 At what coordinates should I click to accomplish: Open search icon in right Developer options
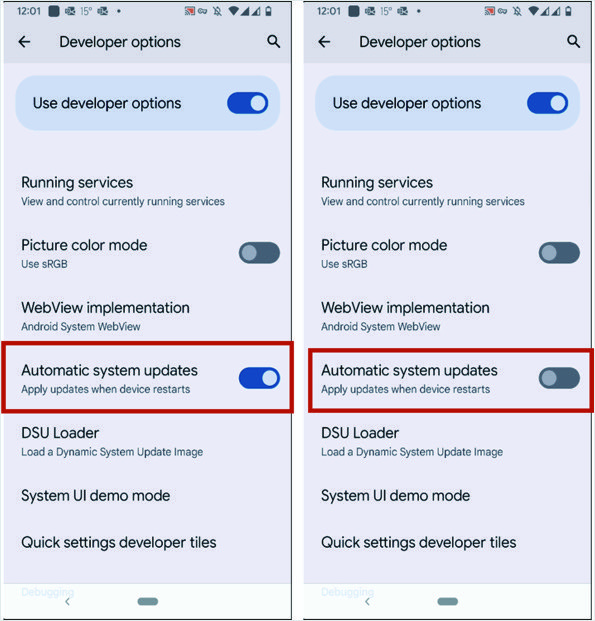[x=573, y=41]
